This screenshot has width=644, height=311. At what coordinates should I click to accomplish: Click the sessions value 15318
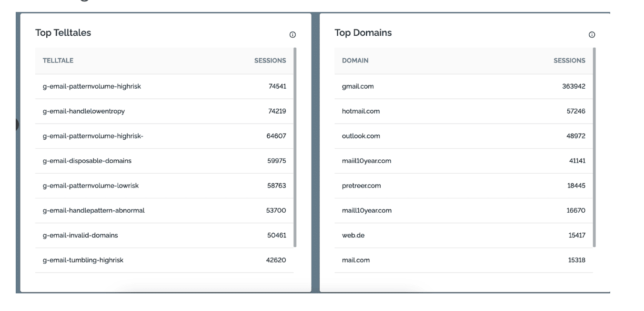pos(576,260)
